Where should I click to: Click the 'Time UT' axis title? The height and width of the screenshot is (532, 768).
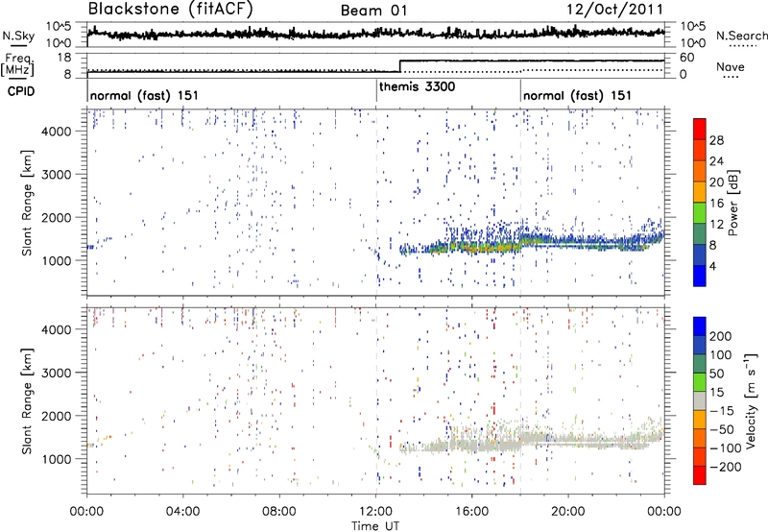pos(375,526)
